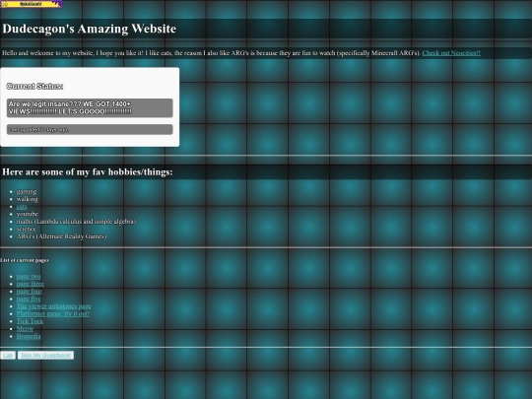Viewport: 532px width, 399px height.
Task: Click 'Here are some of my fav hobbies/things:' heading
Action: click(x=88, y=172)
